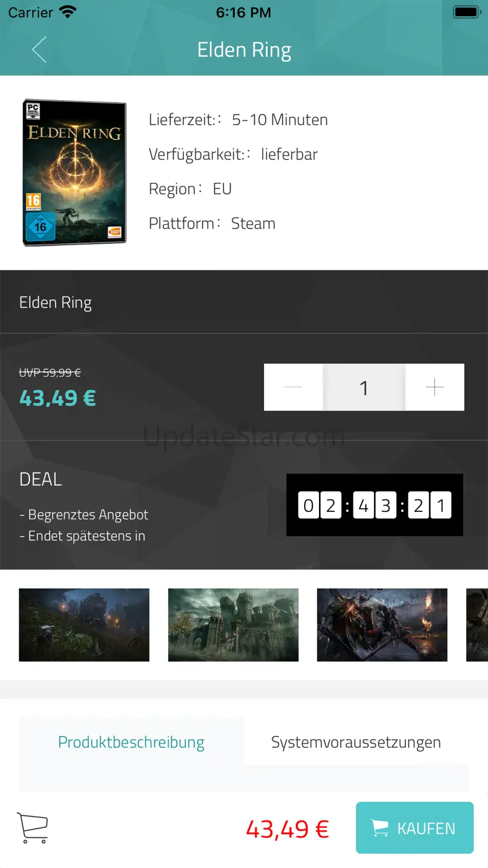488x868 pixels.
Task: View the castle screenshot thumbnail
Action: click(233, 625)
